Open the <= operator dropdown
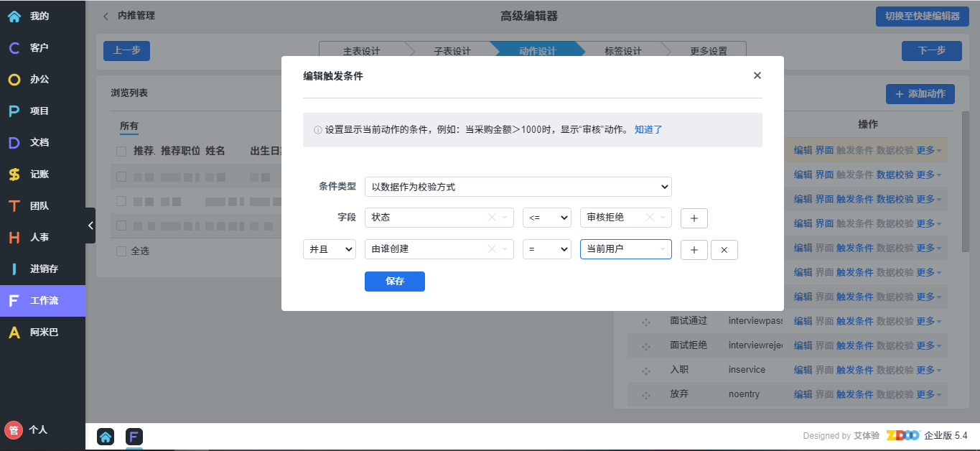Image resolution: width=980 pixels, height=451 pixels. (x=546, y=218)
